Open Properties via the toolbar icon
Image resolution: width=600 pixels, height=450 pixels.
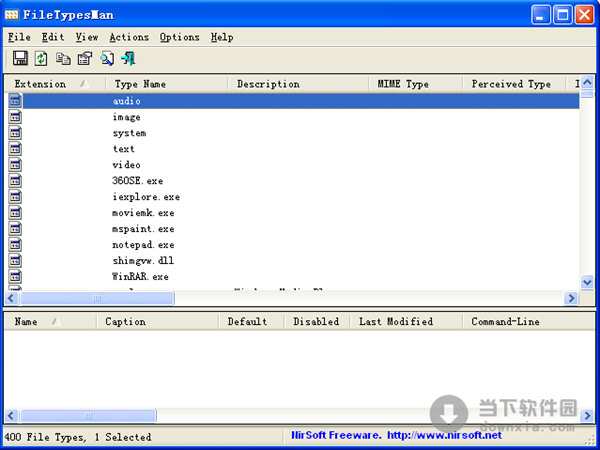(x=84, y=59)
